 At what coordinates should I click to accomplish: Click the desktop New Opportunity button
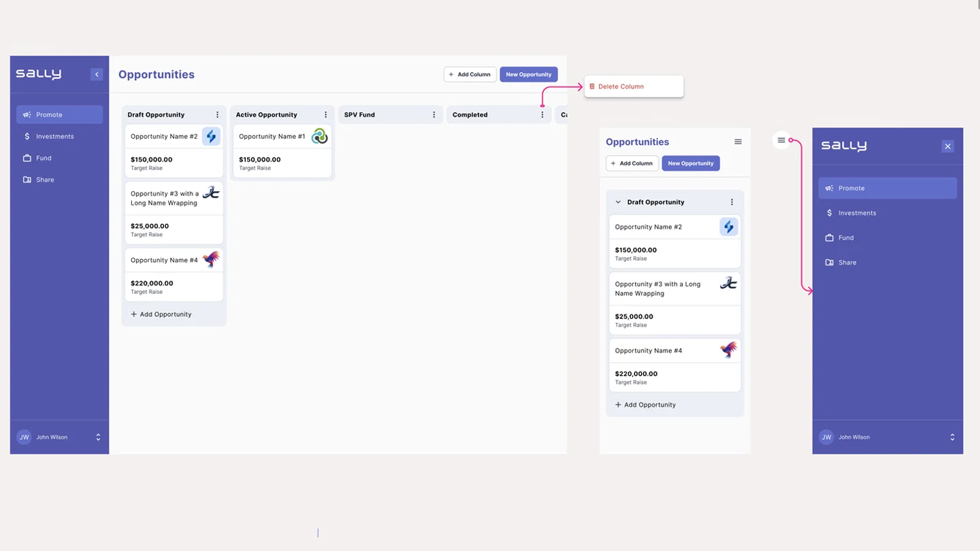529,74
